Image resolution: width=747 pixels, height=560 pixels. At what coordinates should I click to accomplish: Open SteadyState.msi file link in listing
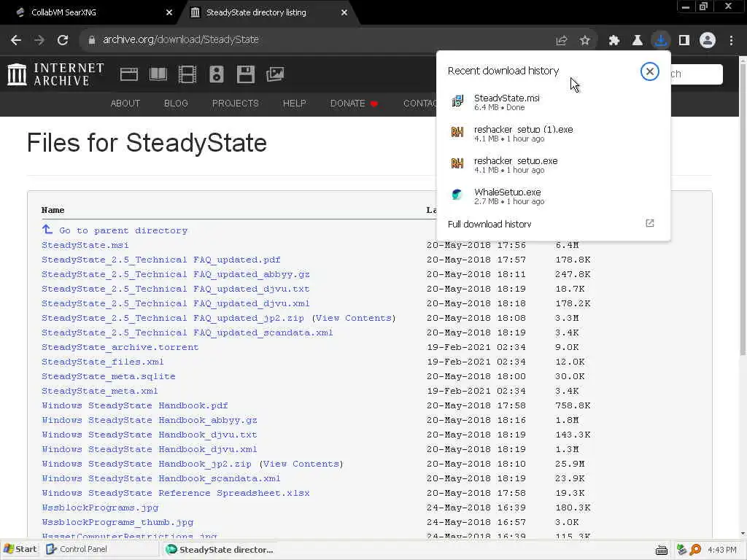tap(85, 245)
